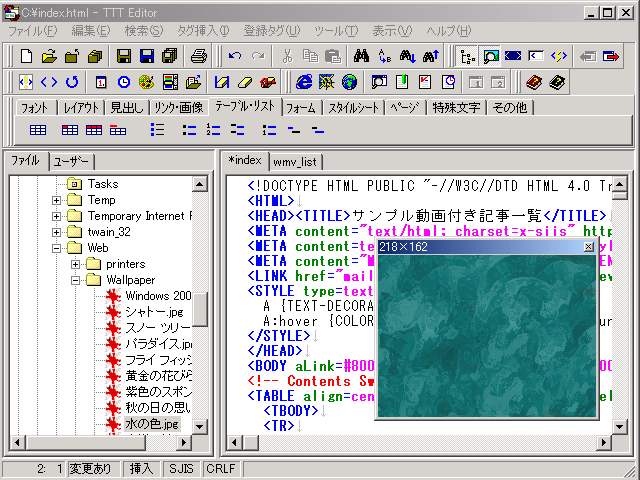Insert the numbered list icon with 1 and 2
Viewport: 640px width, 480px height.
(x=213, y=130)
